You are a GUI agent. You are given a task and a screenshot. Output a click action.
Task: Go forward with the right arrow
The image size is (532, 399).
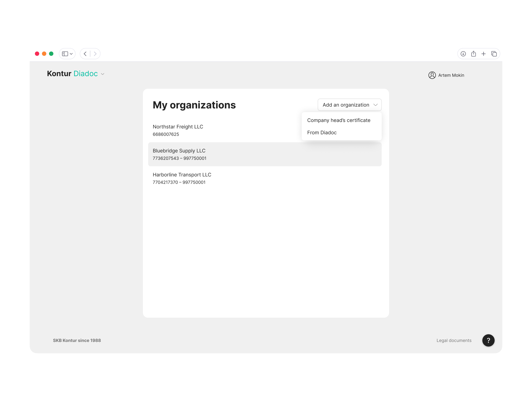click(x=95, y=54)
